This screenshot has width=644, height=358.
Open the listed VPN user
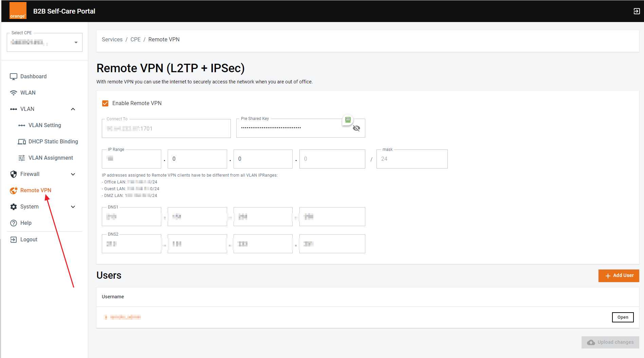tap(623, 317)
